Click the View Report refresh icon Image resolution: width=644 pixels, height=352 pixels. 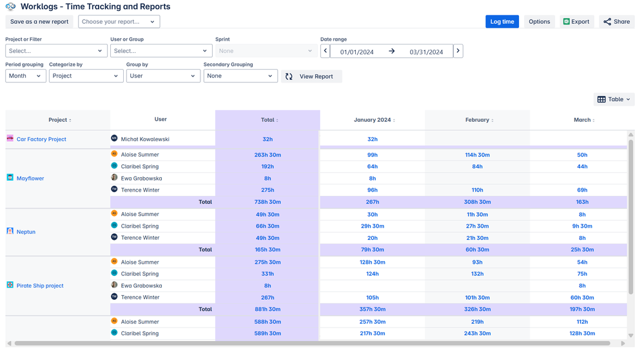coord(289,77)
